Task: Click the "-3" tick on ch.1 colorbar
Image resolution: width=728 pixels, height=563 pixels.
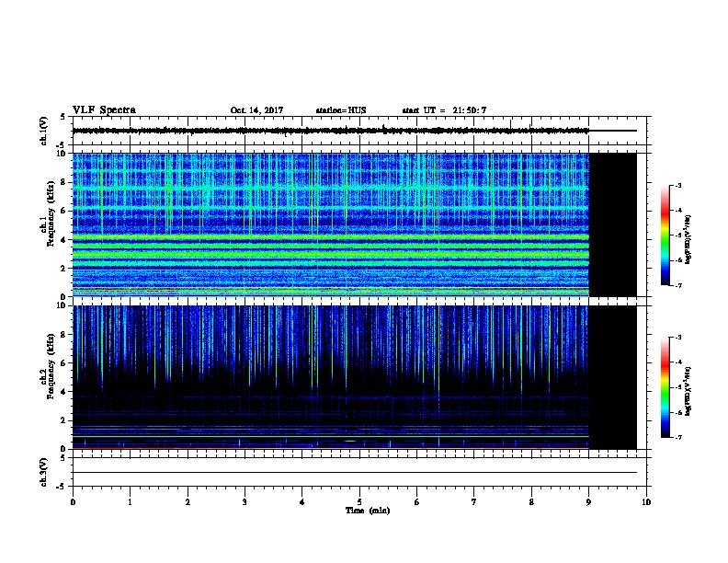Action: tap(677, 185)
